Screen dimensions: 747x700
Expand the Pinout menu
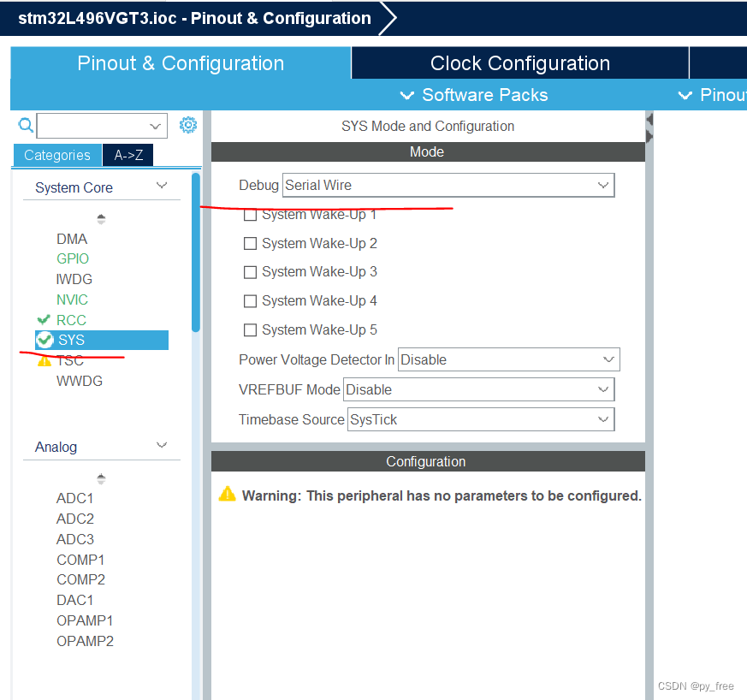coord(712,95)
